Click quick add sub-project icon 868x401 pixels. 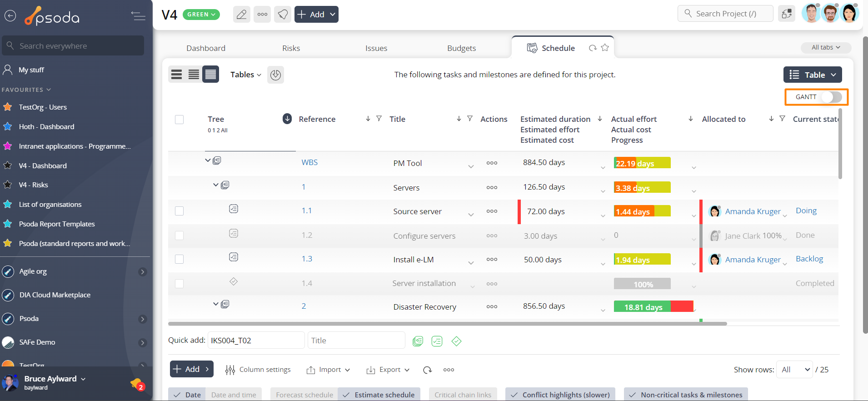click(418, 341)
